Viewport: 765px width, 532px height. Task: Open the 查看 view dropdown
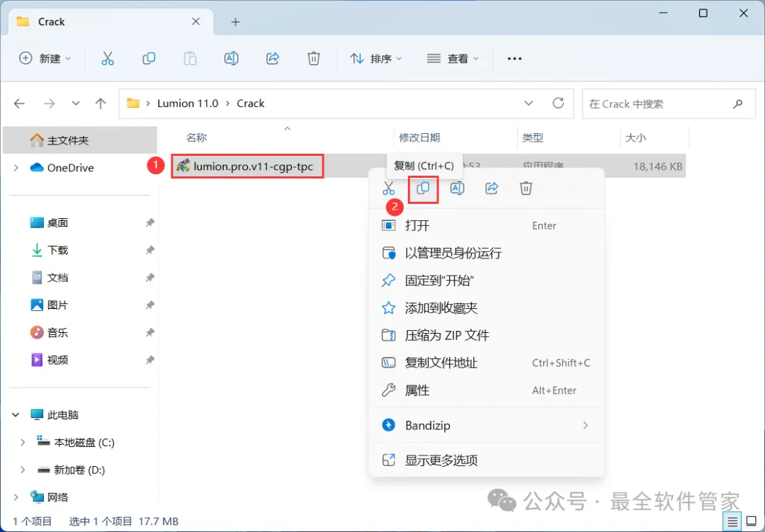(x=453, y=59)
